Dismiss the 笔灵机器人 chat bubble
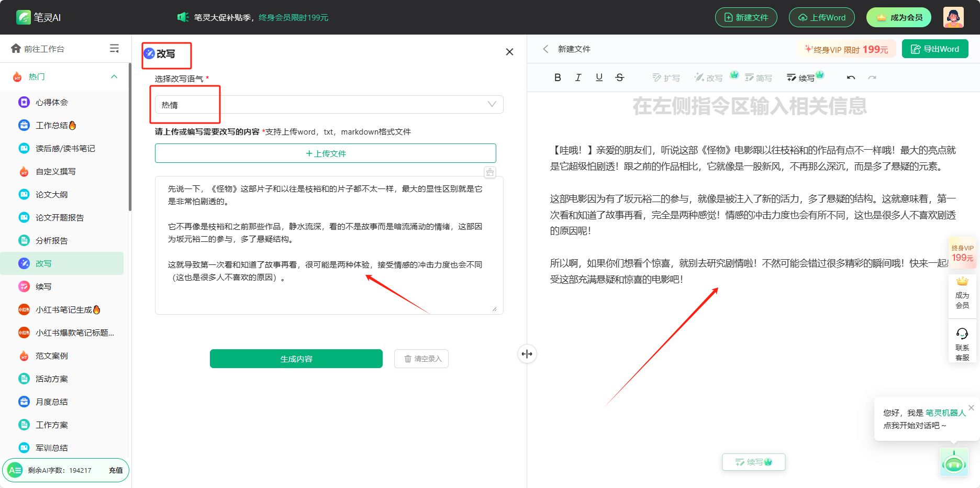Viewport: 980px width, 488px height. 971,407
